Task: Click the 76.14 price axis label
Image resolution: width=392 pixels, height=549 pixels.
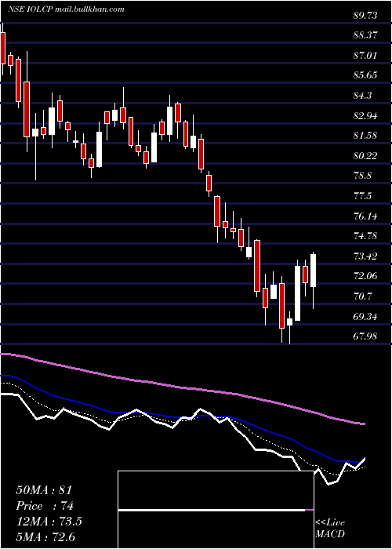Action: pos(366,216)
